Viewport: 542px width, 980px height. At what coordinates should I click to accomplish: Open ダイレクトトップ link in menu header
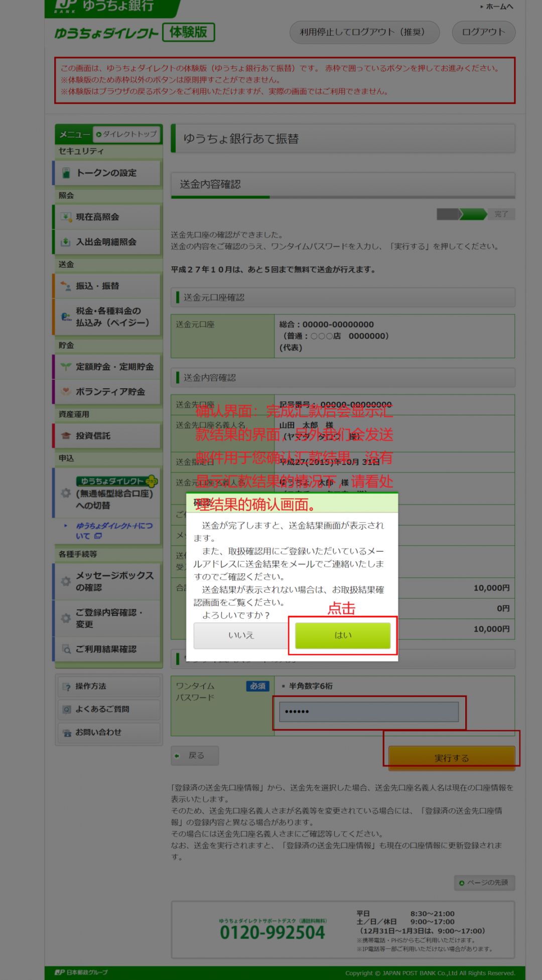(x=126, y=134)
